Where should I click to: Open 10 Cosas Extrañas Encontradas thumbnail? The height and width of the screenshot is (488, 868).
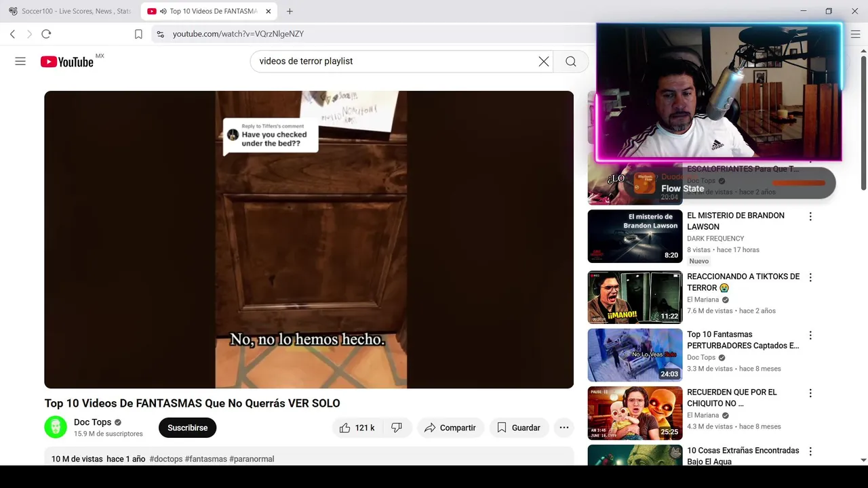(x=635, y=455)
